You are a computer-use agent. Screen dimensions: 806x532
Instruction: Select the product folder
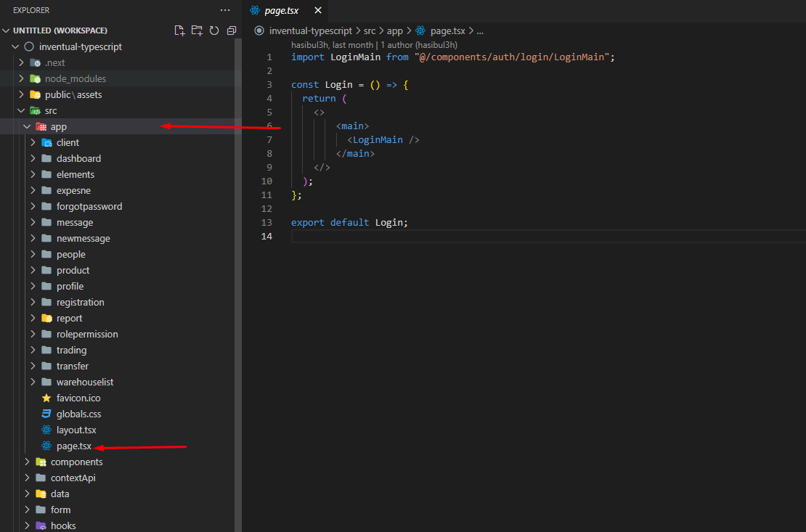pos(117,270)
